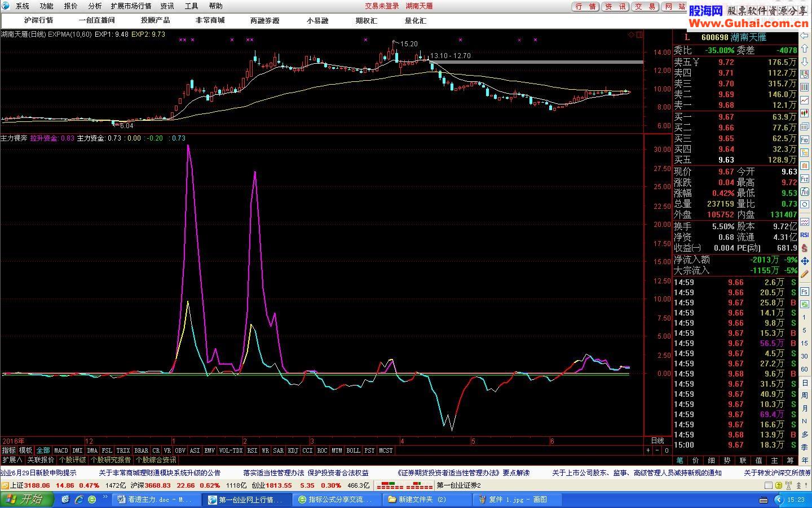Click the wavy lines indicator sidebar icon
This screenshot has width=812, height=508.
point(805,221)
